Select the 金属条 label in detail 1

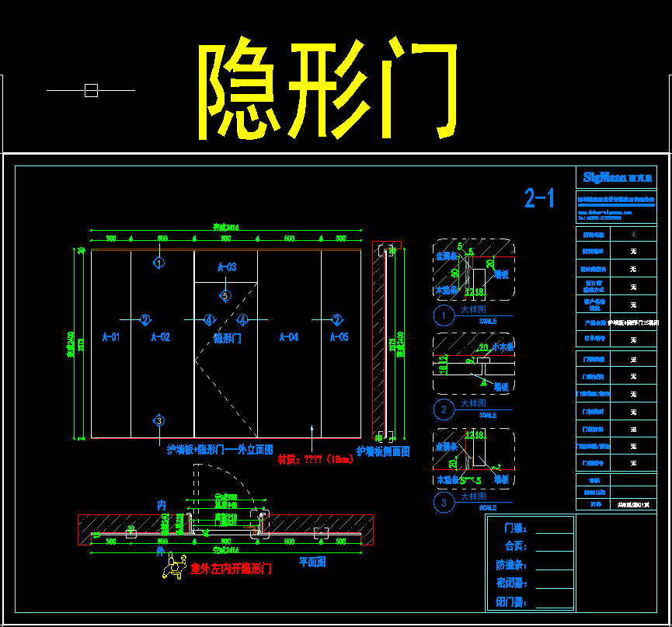(x=447, y=256)
